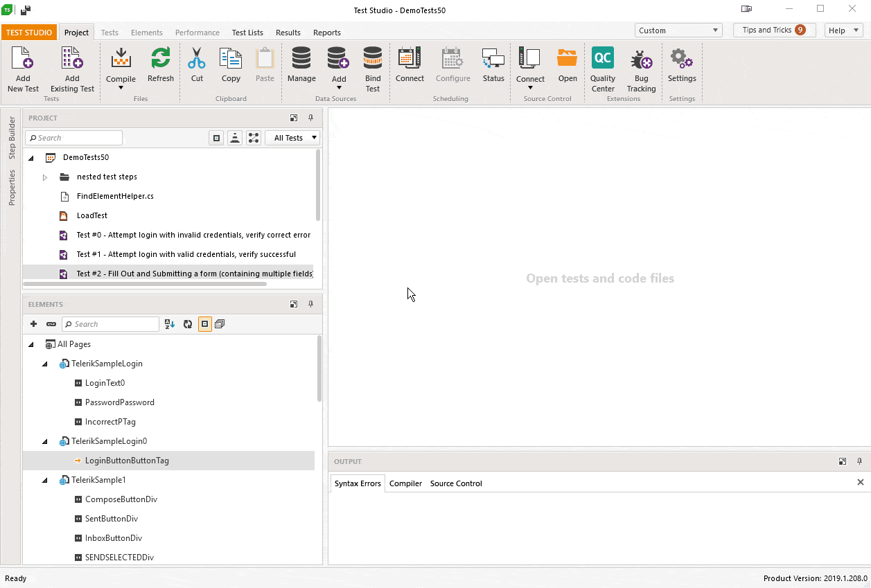Image resolution: width=871 pixels, height=588 pixels.
Task: Toggle the stacked windows button in Elements toolbar
Action: (220, 323)
